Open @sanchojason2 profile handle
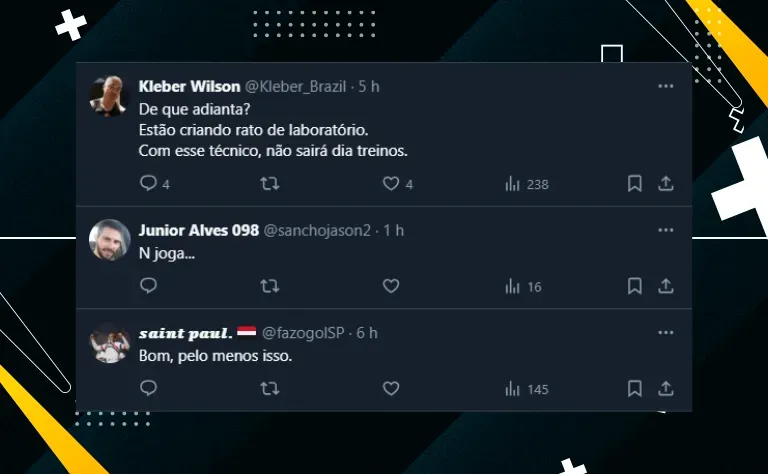Image resolution: width=768 pixels, height=474 pixels. [317, 231]
